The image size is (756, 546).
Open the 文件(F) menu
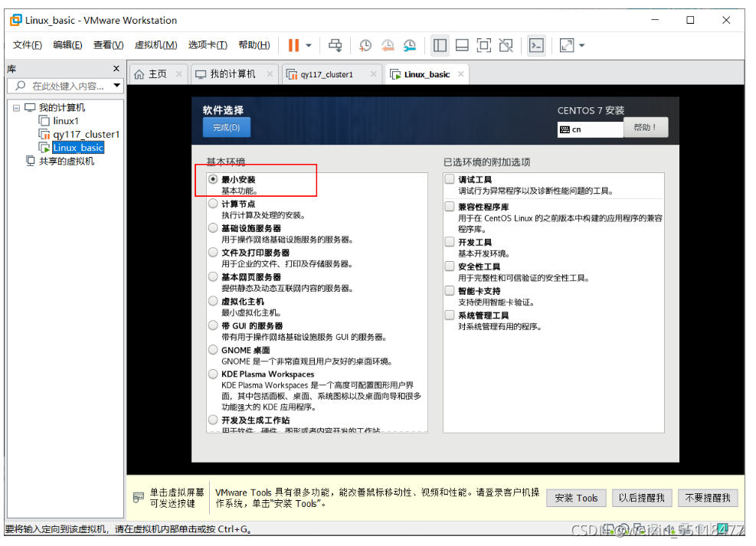27,45
